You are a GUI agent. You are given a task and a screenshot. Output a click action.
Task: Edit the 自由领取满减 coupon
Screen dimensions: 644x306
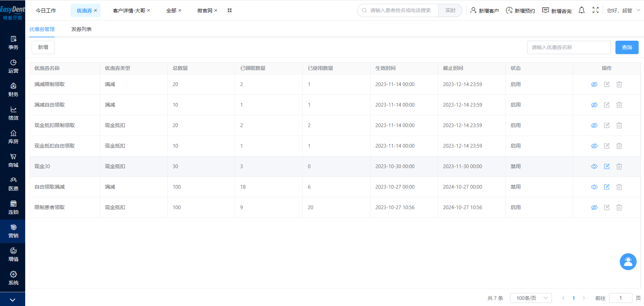607,187
